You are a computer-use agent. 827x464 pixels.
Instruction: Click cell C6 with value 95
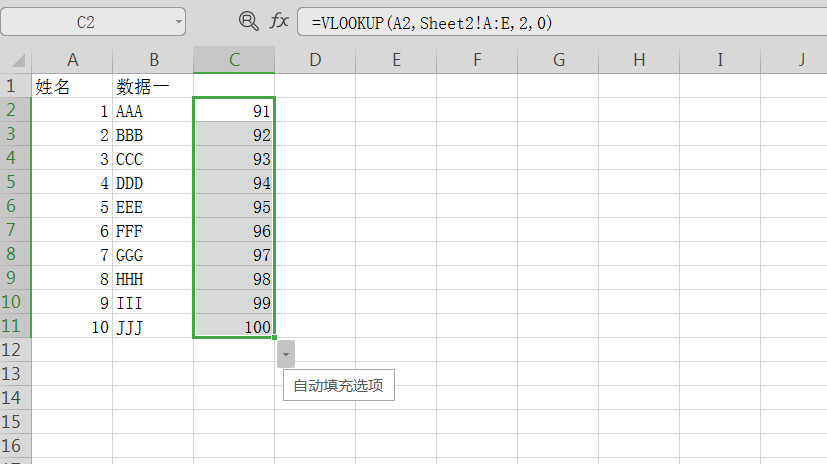[234, 206]
